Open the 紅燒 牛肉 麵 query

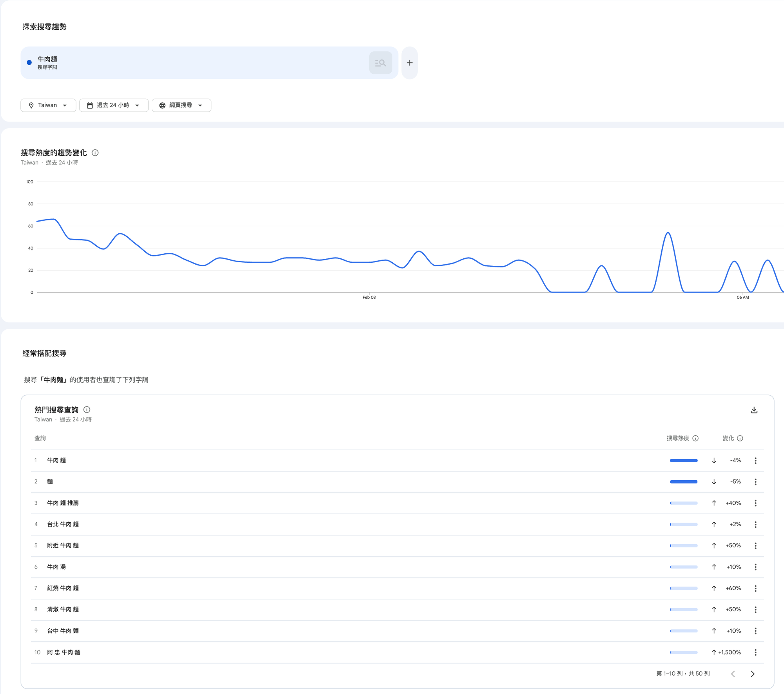click(63, 588)
